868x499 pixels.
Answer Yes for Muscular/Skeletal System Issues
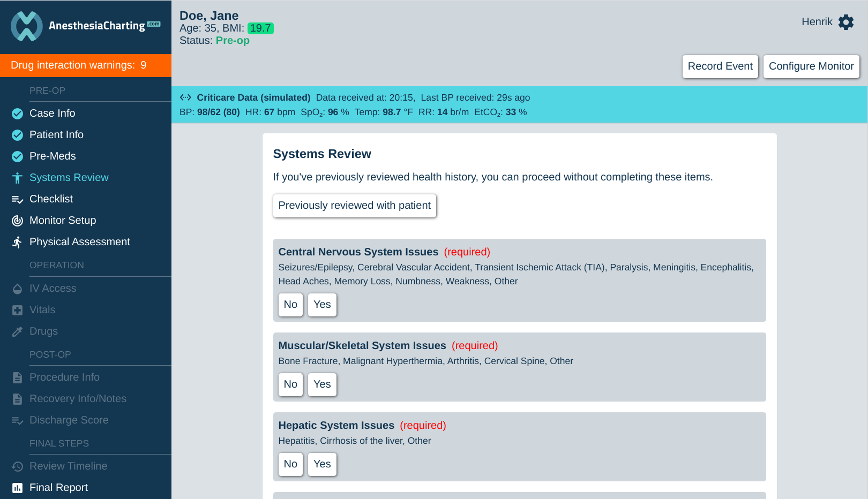(x=322, y=384)
